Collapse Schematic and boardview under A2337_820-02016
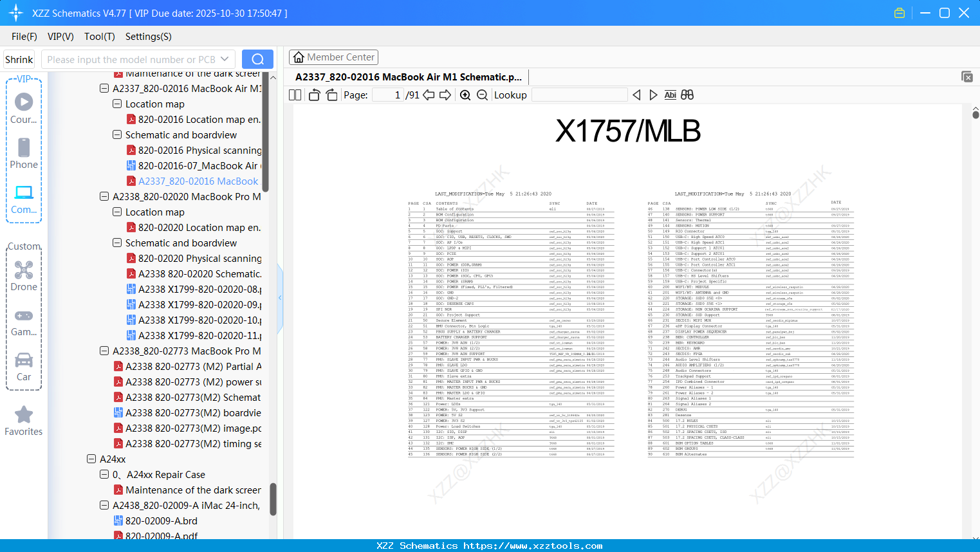This screenshot has height=552, width=980. [117, 135]
